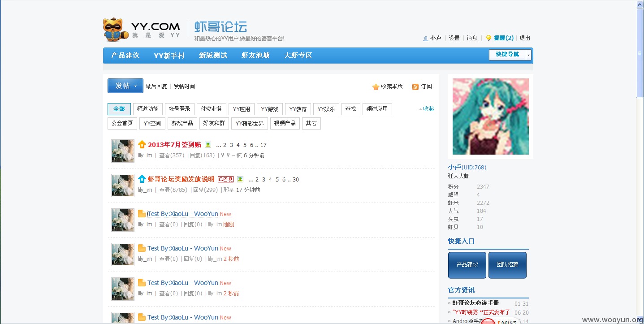Filter threads by YY空间
Screen dimensions: 644x324
tap(152, 123)
